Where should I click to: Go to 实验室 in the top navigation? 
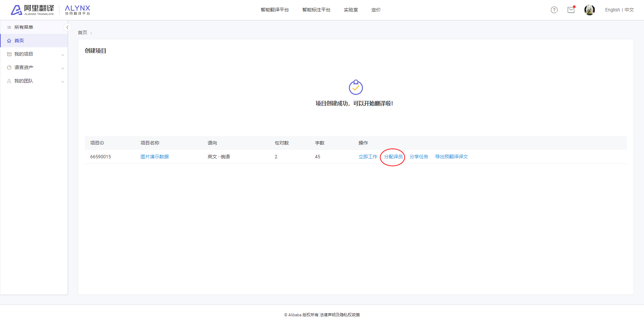tap(351, 10)
